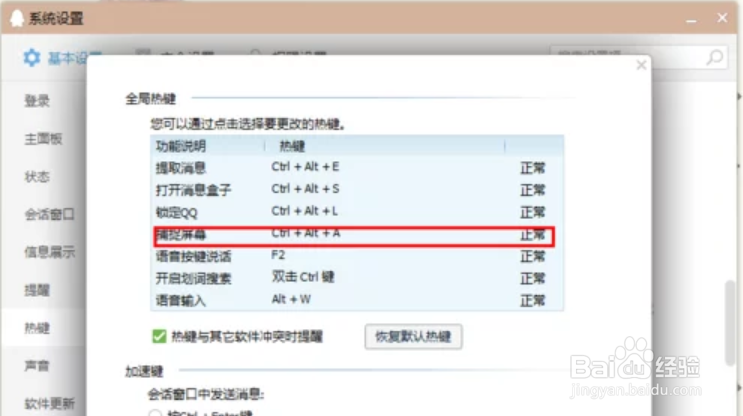Click 正常 status in 语音输入 row
Viewport: 743px width, 416px height.
pos(533,300)
